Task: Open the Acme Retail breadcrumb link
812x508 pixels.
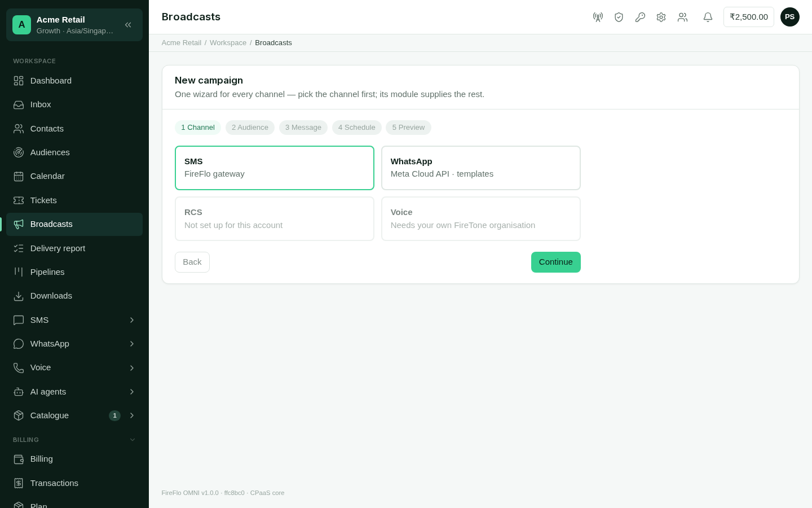Action: (182, 43)
